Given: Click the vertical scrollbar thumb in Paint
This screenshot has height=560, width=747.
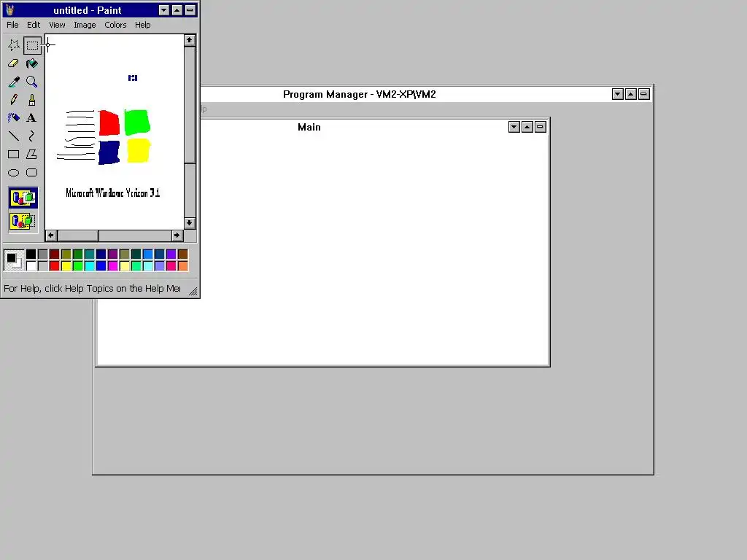Looking at the screenshot, I should 190,105.
